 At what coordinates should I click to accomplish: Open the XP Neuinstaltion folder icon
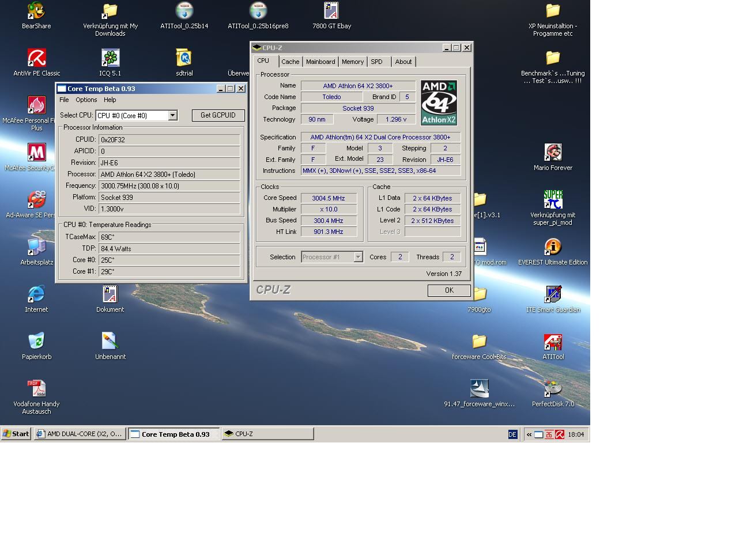tap(553, 10)
